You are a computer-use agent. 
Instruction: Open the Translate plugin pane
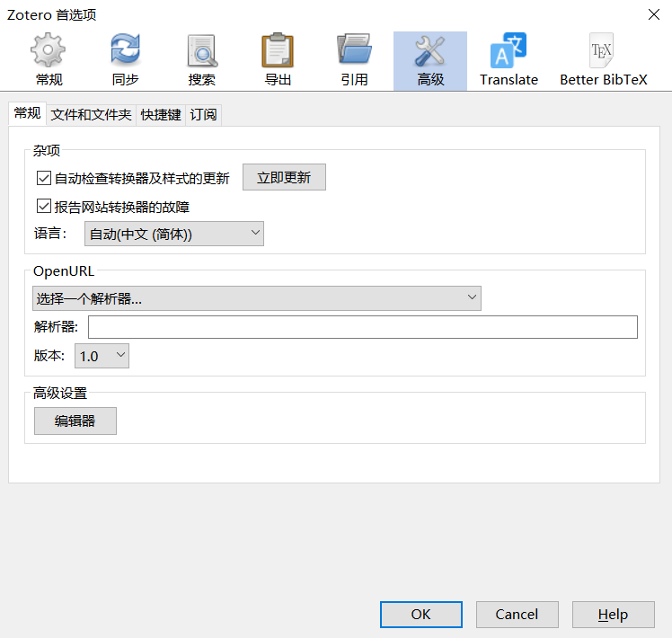[508, 60]
